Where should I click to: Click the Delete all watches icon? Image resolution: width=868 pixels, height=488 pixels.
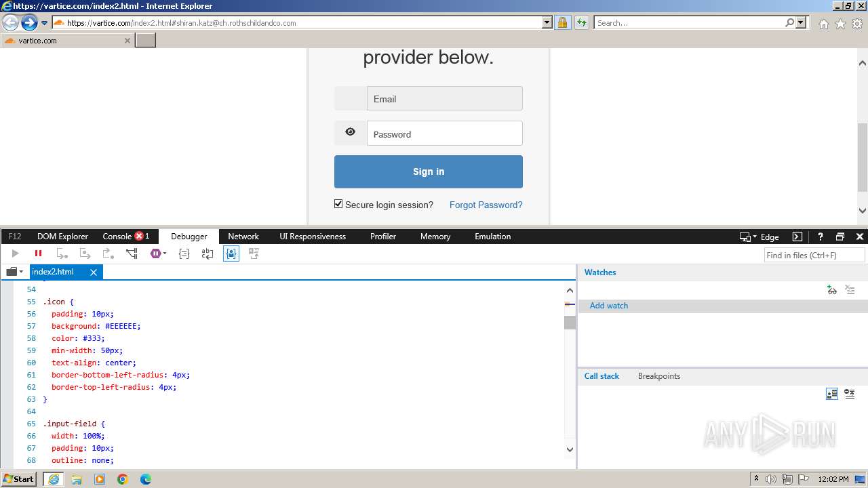(850, 290)
